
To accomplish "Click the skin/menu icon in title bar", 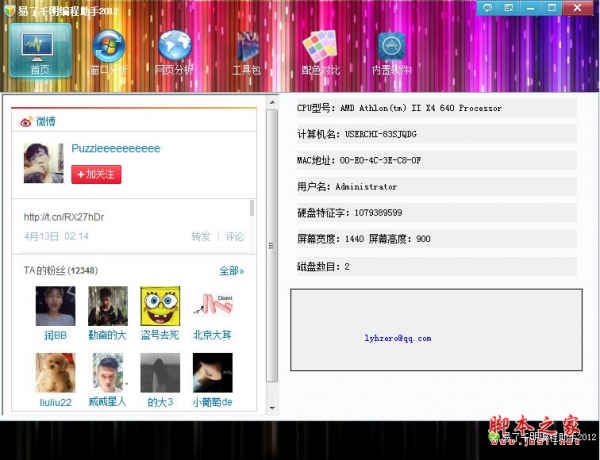I will [x=509, y=8].
